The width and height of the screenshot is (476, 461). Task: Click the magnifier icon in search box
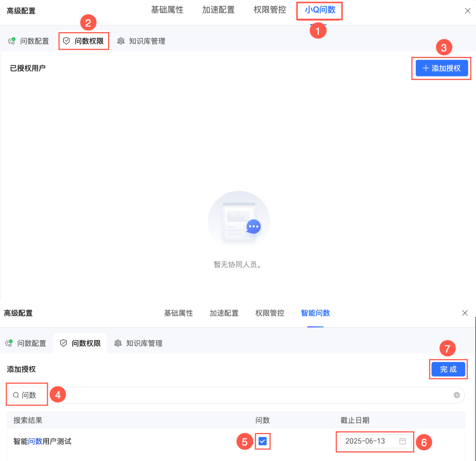(16, 395)
